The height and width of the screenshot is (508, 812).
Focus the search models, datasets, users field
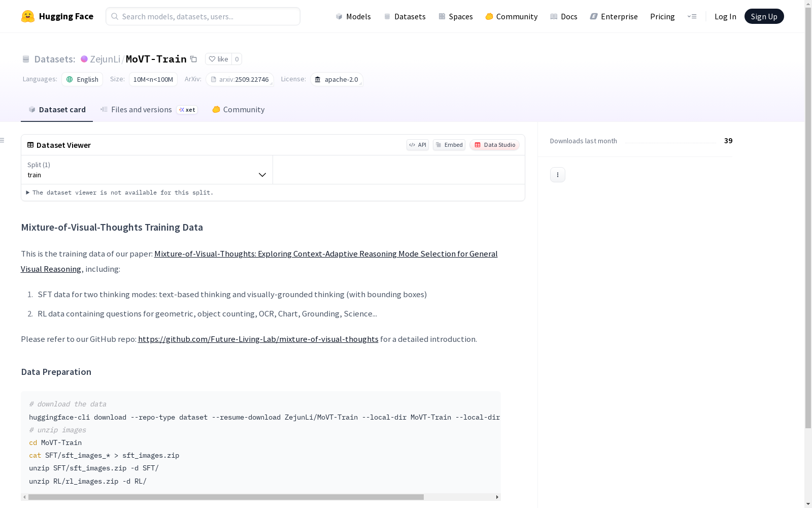[x=203, y=16]
